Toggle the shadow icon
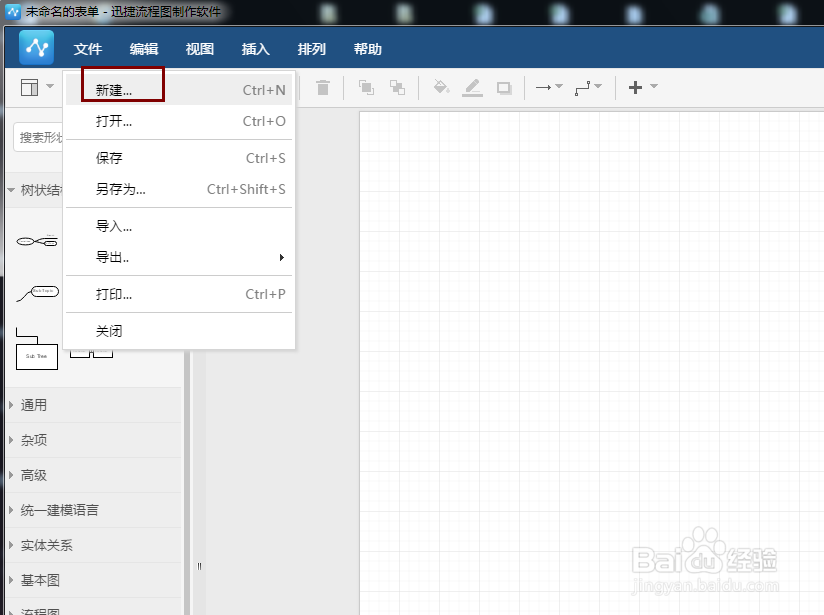The height and width of the screenshot is (615, 824). pyautogui.click(x=504, y=88)
